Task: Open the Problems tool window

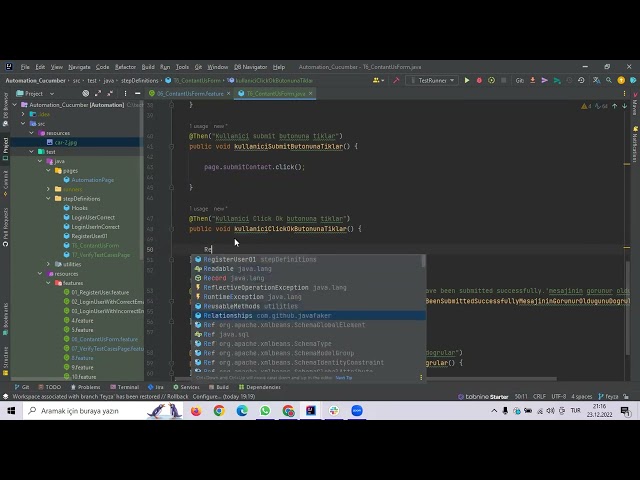Action: pyautogui.click(x=85, y=387)
